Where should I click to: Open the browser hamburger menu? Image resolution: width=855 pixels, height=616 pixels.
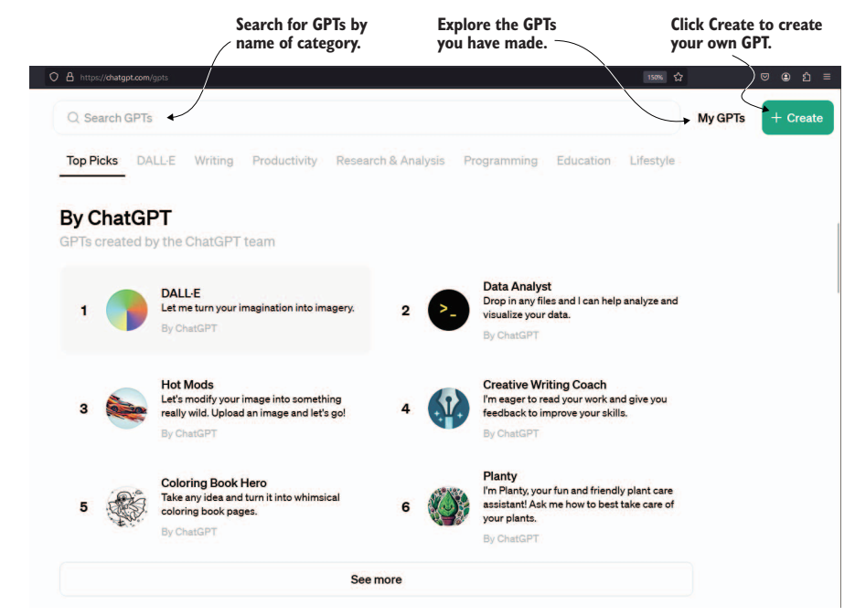point(827,77)
